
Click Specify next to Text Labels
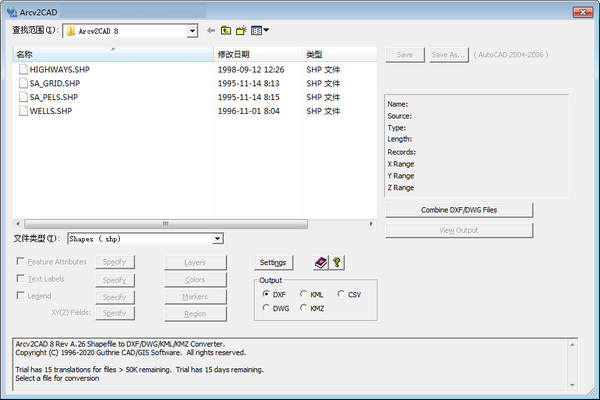115,280
